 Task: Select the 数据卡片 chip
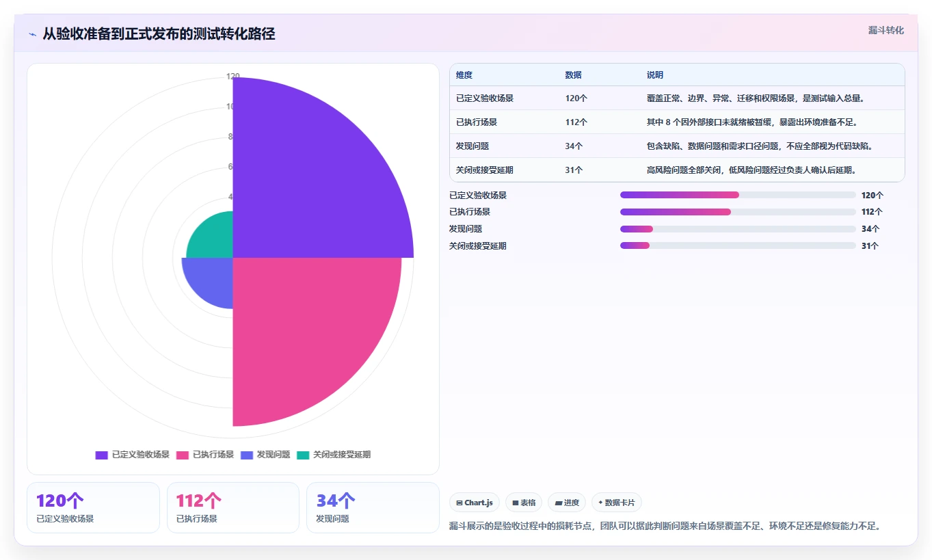(616, 503)
